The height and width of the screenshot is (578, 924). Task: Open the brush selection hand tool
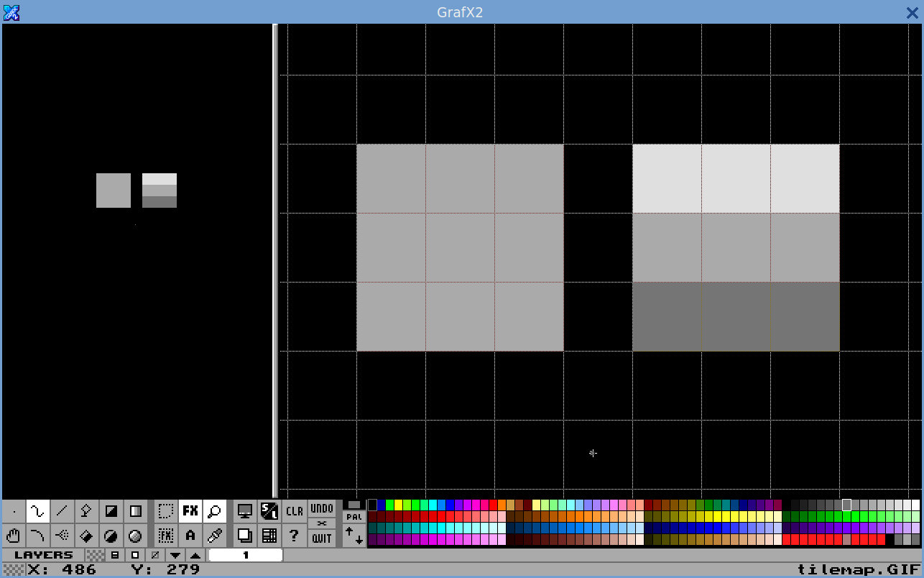pyautogui.click(x=14, y=536)
